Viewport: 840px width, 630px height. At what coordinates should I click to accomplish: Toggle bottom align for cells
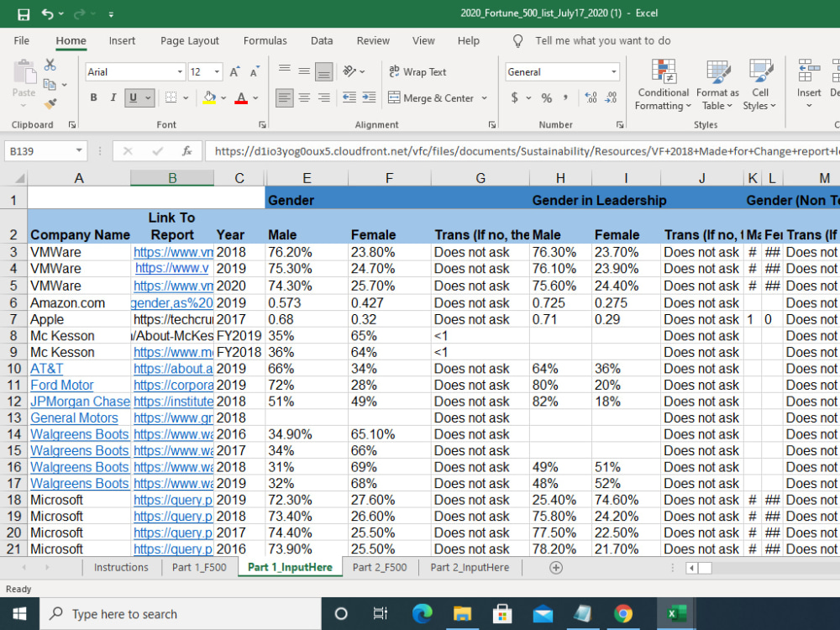point(323,71)
